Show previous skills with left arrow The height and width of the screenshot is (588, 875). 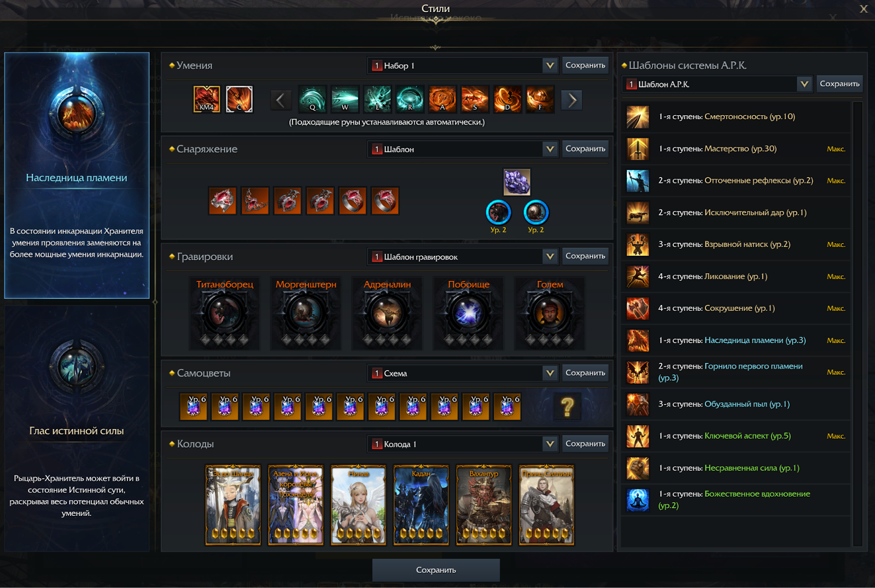coord(280,100)
